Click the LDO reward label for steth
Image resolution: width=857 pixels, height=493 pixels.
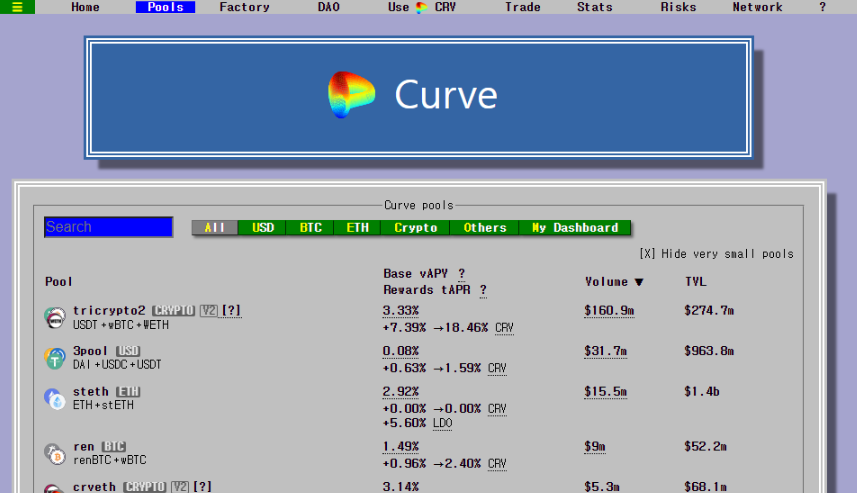tap(443, 423)
